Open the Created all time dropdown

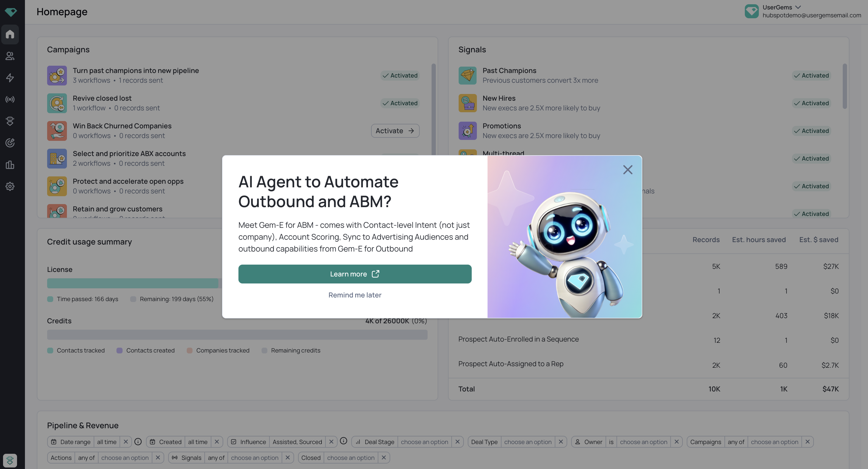197,442
